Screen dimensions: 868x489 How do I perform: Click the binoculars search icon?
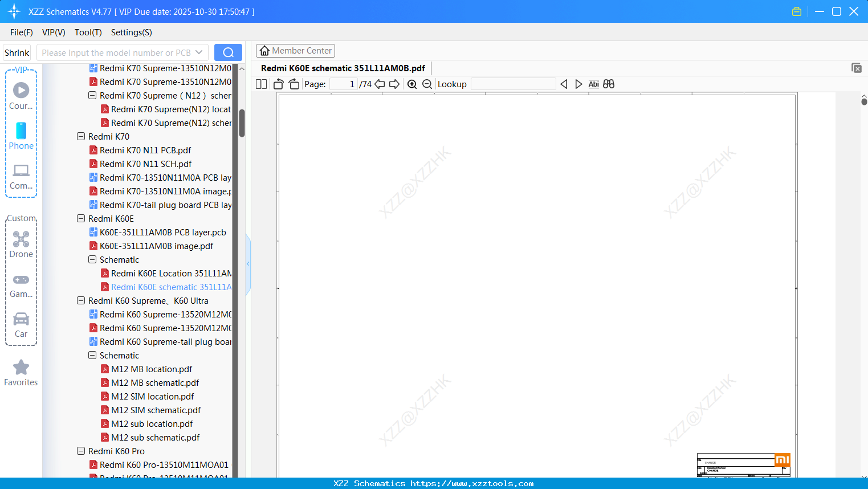point(609,84)
